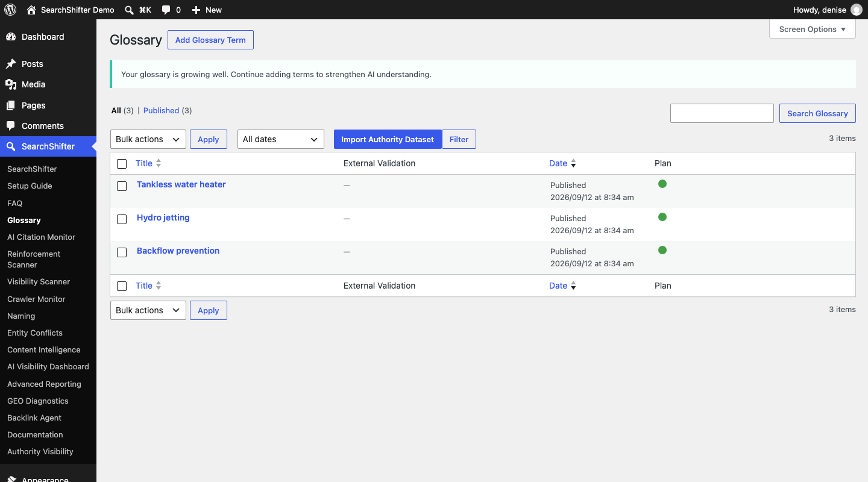Click the Add Glossary Term button

[210, 40]
